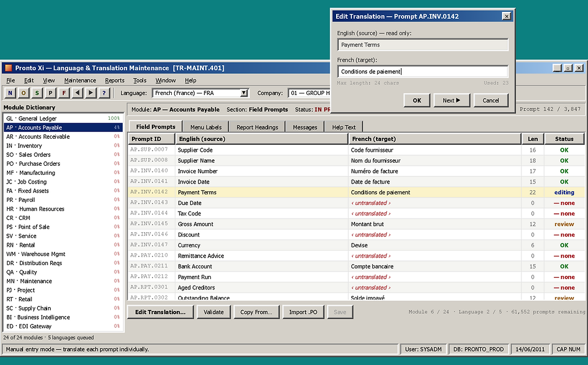Cancel the Edit Translation dialog
Screen dimensions: 588x365
(491, 100)
